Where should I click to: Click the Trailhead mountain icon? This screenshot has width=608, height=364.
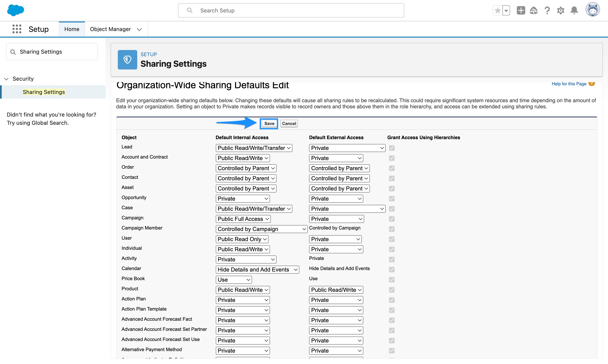pyautogui.click(x=534, y=10)
